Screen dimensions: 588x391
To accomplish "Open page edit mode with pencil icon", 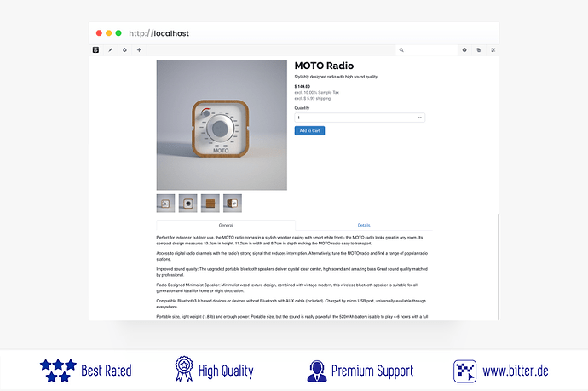I will [x=110, y=50].
